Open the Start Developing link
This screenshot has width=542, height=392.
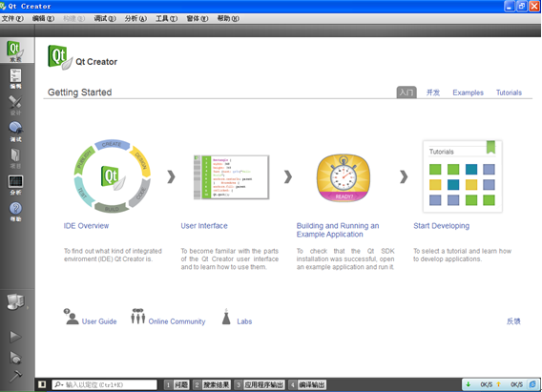(442, 226)
